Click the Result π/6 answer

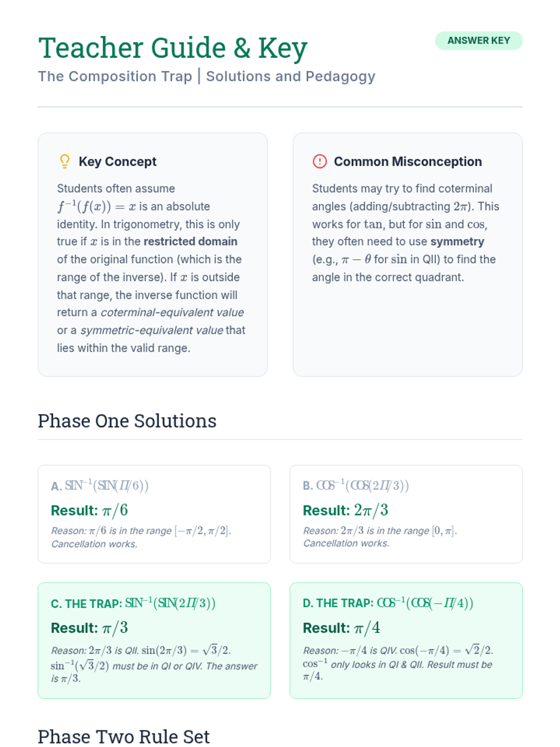click(x=89, y=510)
